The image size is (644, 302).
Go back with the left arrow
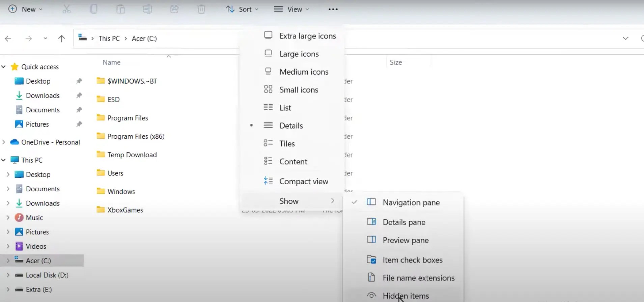point(8,38)
